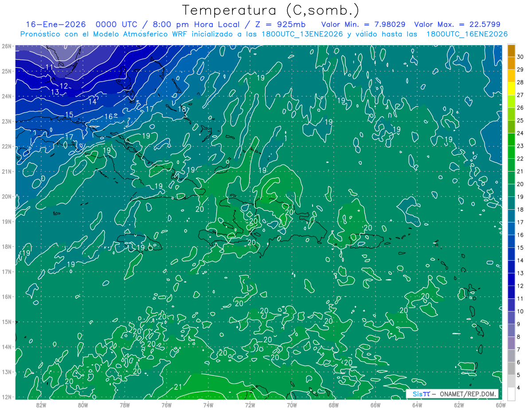Click the '66W' longitude axis label
This screenshot has height=411, width=532.
(376, 405)
